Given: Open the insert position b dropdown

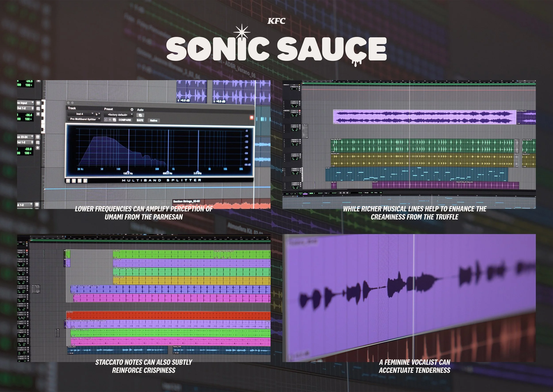Looking at the screenshot, I should (x=98, y=114).
